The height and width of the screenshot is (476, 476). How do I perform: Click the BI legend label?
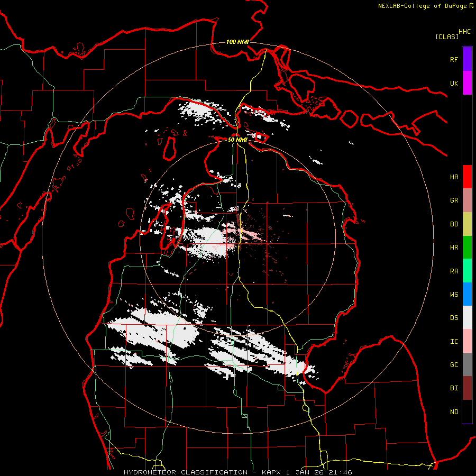click(x=454, y=388)
